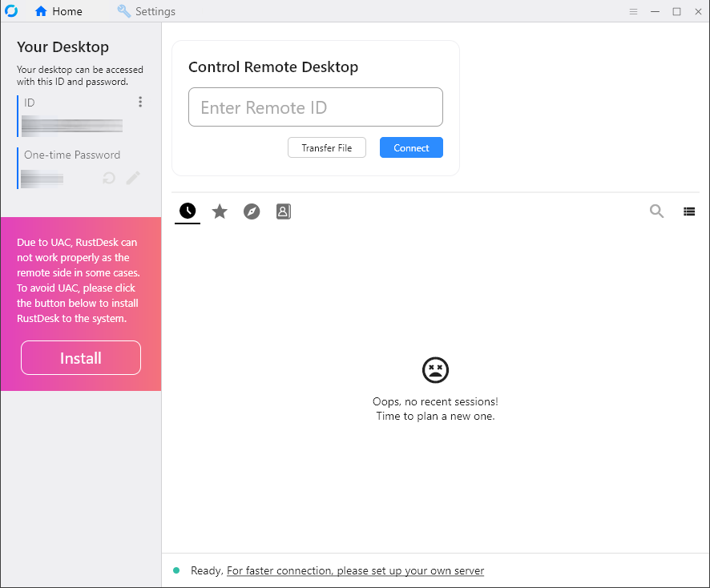Open the recent sessions tab icon
Screen dimensions: 710x588
(x=187, y=211)
